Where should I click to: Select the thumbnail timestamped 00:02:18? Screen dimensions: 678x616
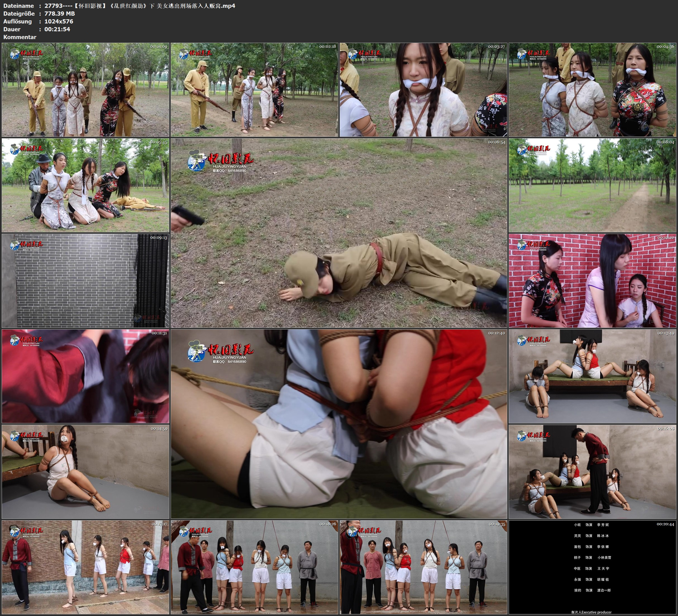pos(254,89)
